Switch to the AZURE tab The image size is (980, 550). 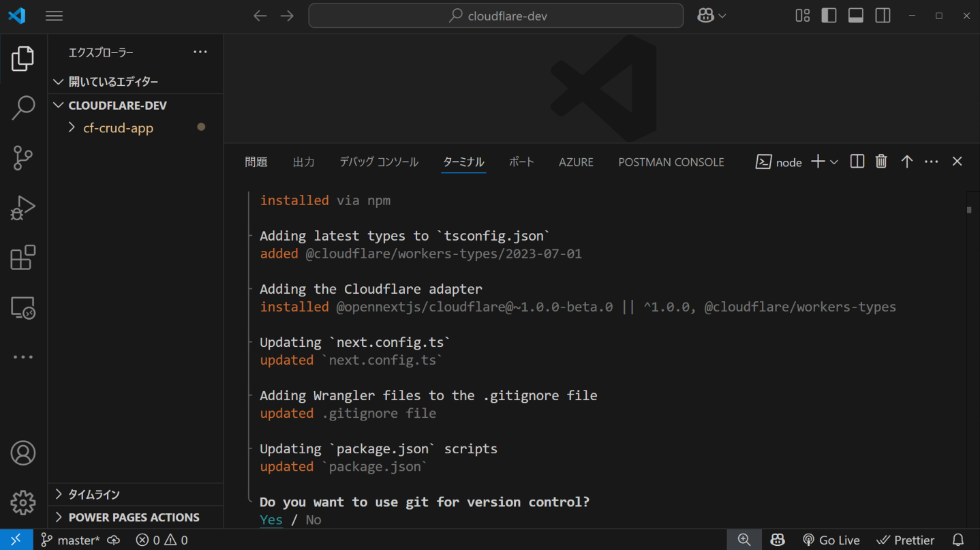click(x=576, y=162)
